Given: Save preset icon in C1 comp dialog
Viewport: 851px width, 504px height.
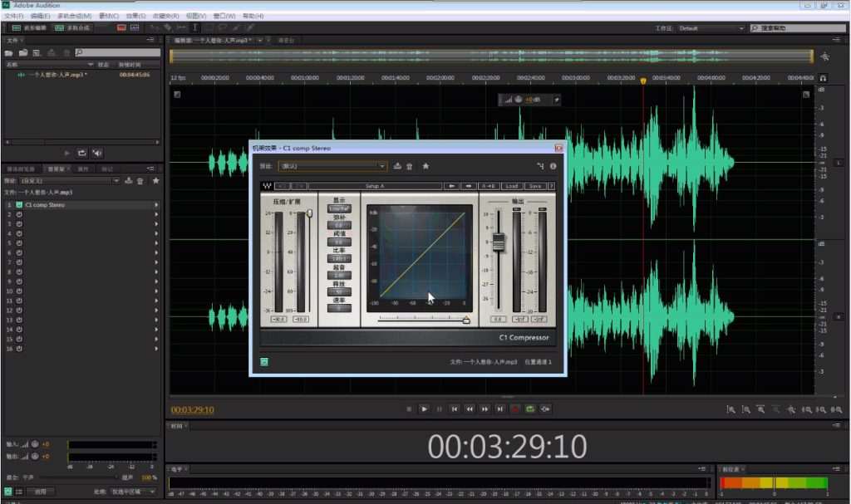Looking at the screenshot, I should (x=397, y=166).
